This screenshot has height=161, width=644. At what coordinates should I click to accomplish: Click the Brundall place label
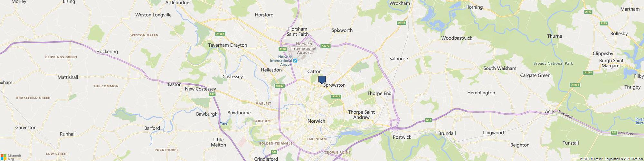(x=447, y=133)
